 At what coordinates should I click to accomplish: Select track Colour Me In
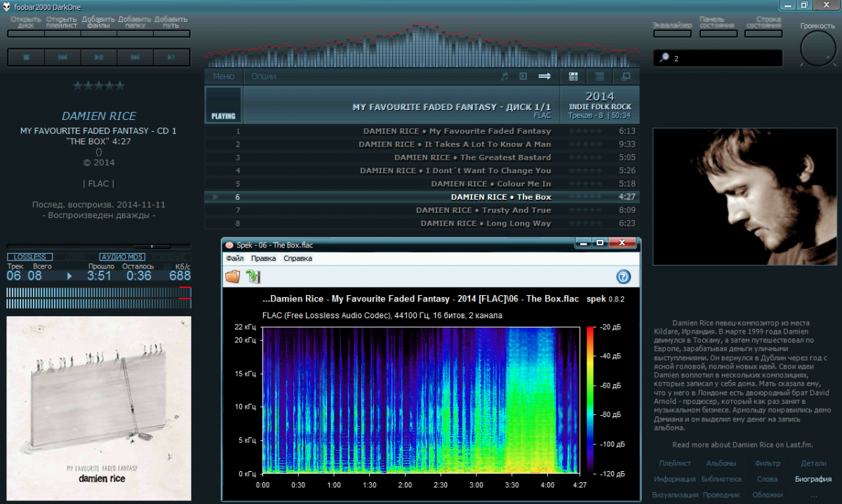(x=422, y=184)
